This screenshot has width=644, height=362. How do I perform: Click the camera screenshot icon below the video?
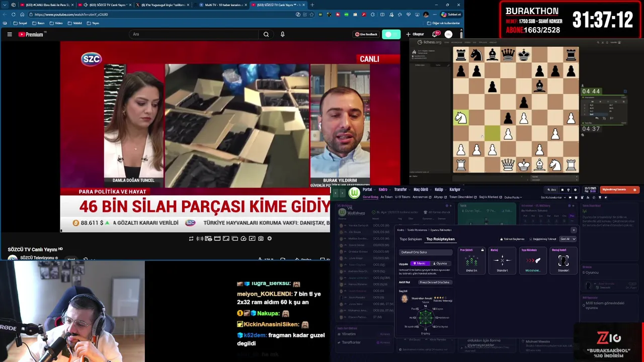pos(261,238)
